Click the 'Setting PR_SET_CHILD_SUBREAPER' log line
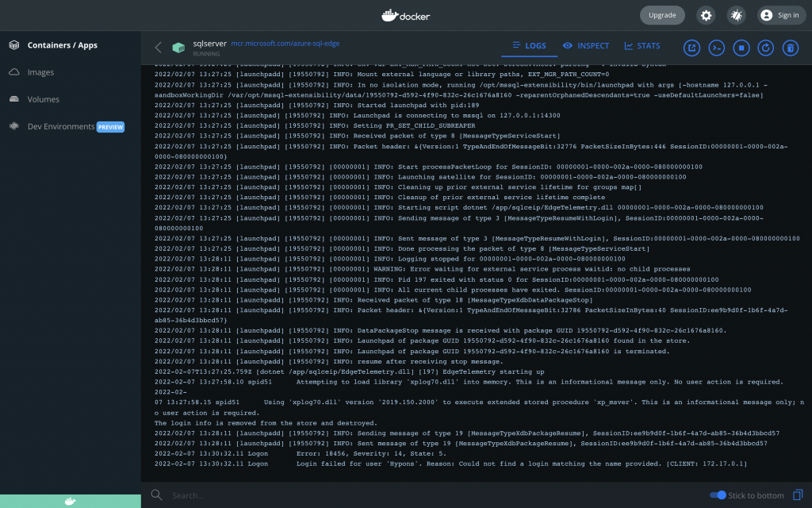The height and width of the screenshot is (508, 812). pos(315,125)
